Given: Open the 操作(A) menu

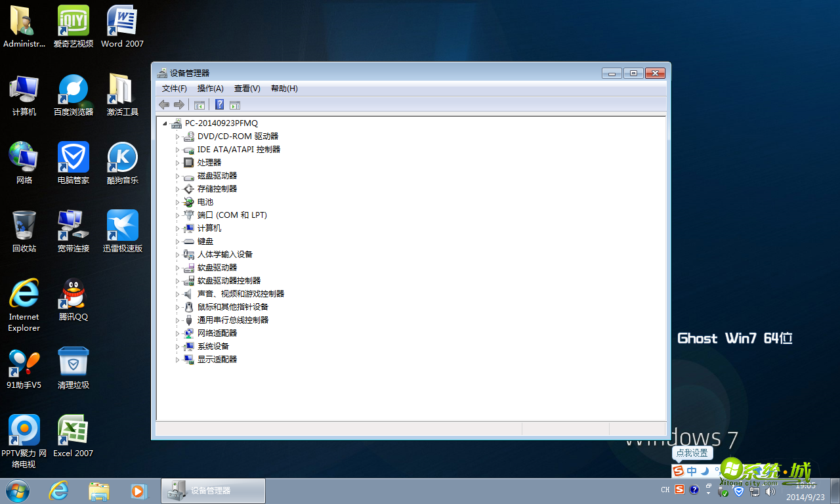Looking at the screenshot, I should point(210,88).
